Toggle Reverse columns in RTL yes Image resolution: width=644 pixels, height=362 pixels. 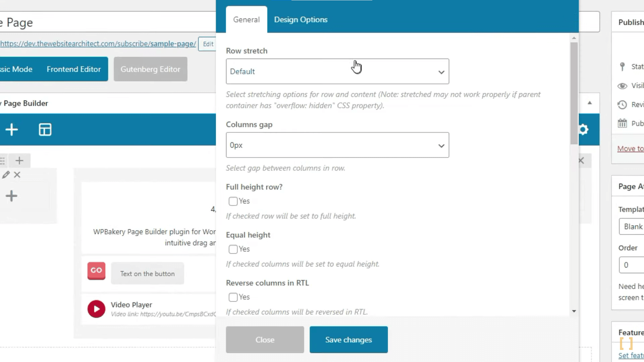click(x=233, y=297)
